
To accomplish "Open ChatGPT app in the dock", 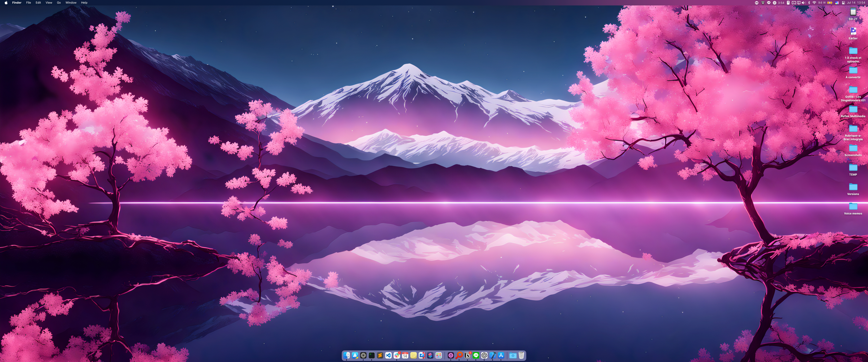I will (484, 355).
